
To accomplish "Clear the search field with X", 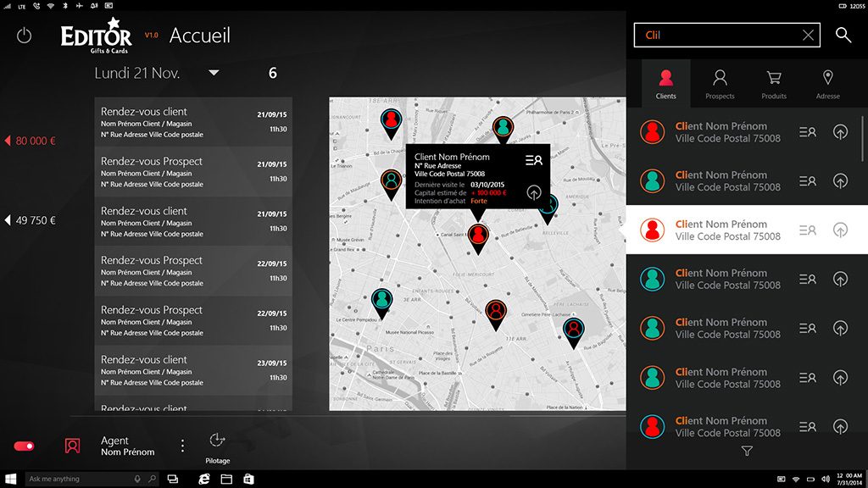I will click(x=808, y=35).
